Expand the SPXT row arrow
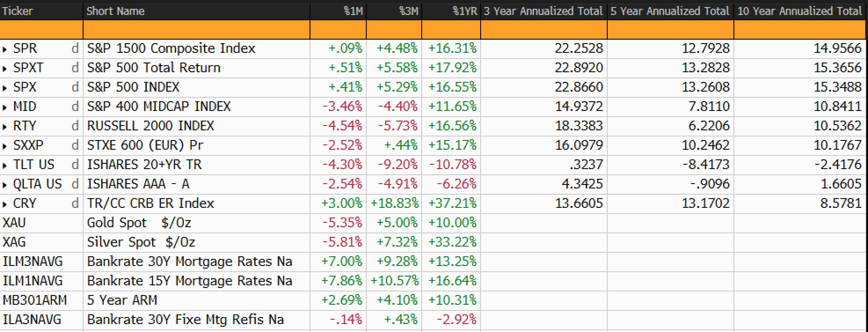 click(5, 69)
